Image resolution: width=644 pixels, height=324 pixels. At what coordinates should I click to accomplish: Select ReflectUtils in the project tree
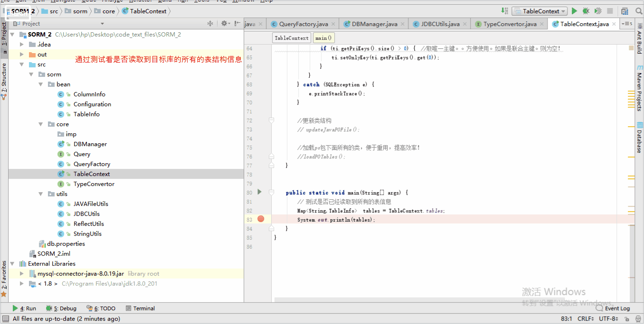point(88,224)
